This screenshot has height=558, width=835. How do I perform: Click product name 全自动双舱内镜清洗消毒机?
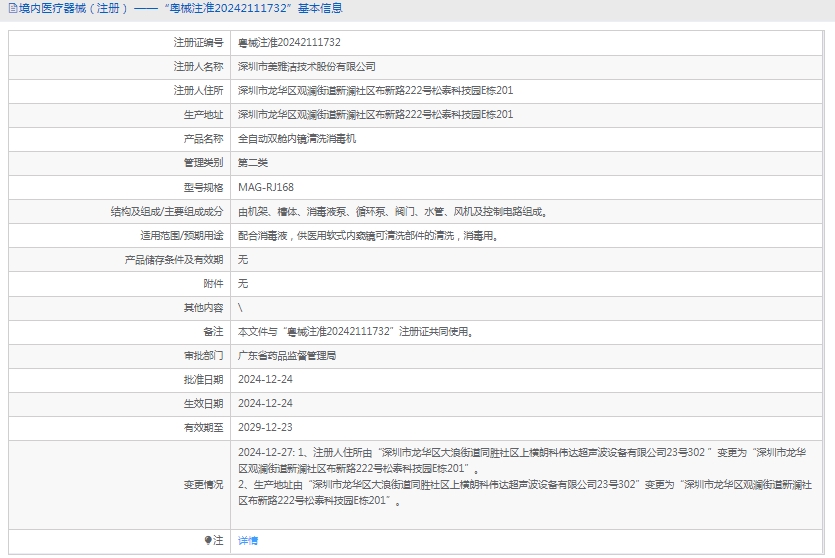click(x=296, y=139)
